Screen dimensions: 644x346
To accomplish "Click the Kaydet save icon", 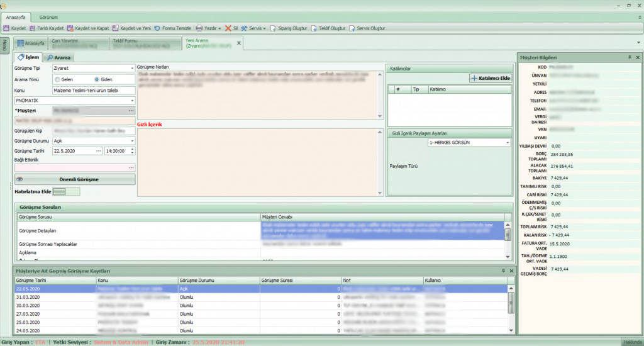I will tap(6, 28).
